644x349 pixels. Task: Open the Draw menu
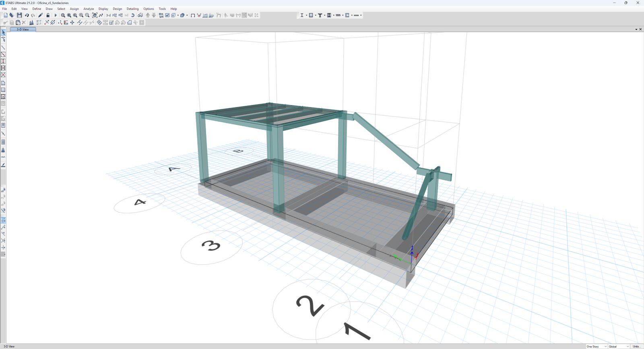(x=49, y=9)
